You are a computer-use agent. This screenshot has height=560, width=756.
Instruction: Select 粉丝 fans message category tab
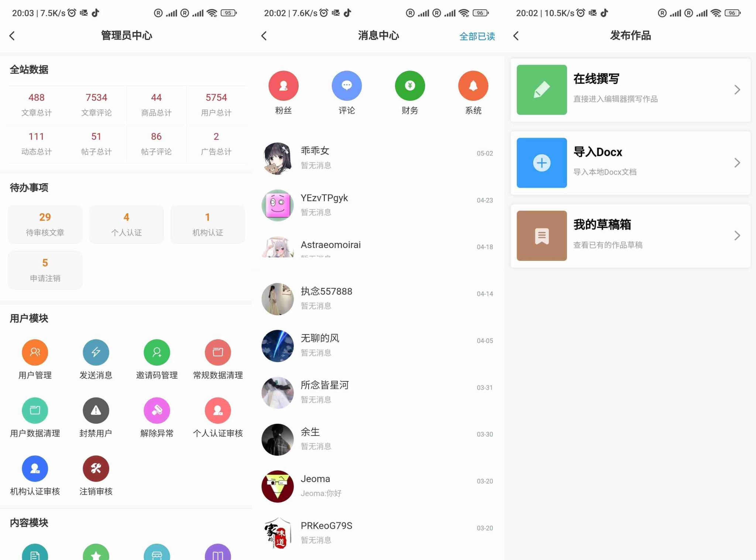pyautogui.click(x=282, y=90)
